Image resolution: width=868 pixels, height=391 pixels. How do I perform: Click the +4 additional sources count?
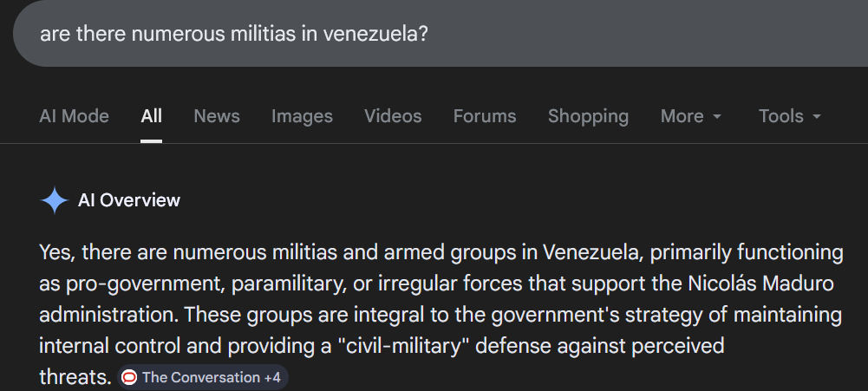coord(271,377)
